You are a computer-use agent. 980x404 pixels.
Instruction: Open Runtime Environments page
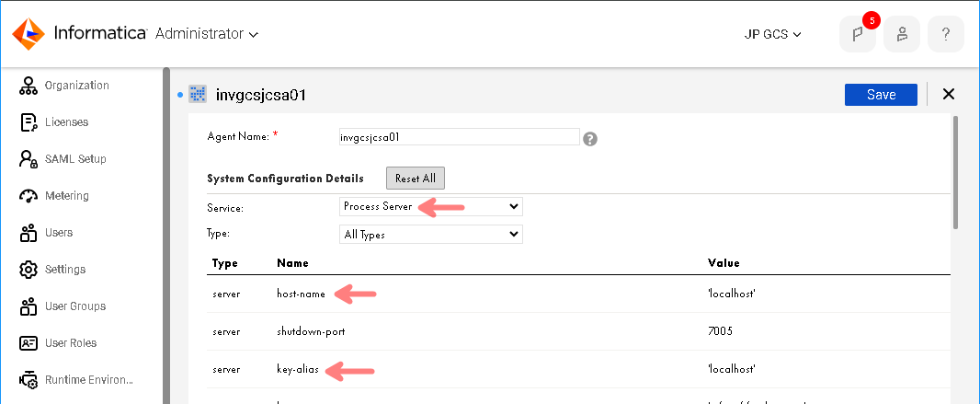[x=89, y=380]
